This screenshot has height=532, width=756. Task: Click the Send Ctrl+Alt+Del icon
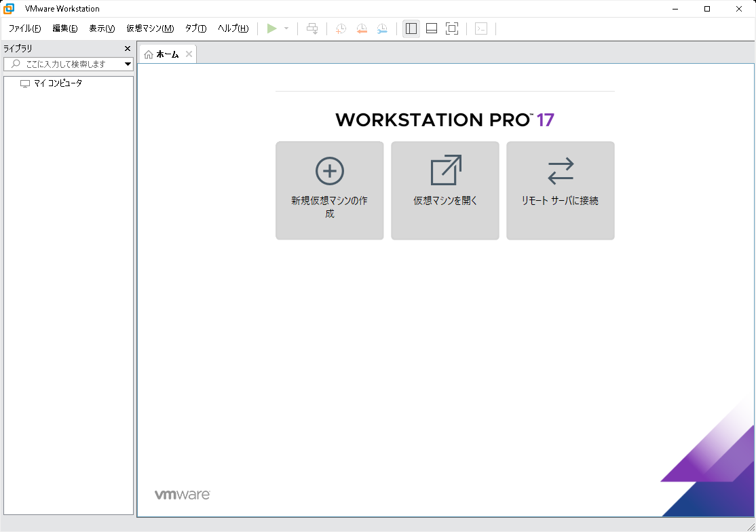[311, 28]
